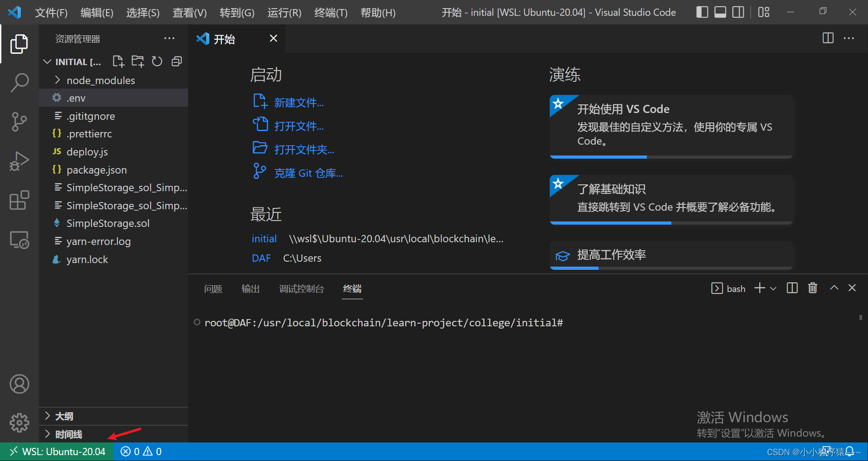This screenshot has width=868, height=461.
Task: Open the 选择(S) menu
Action: pyautogui.click(x=143, y=13)
